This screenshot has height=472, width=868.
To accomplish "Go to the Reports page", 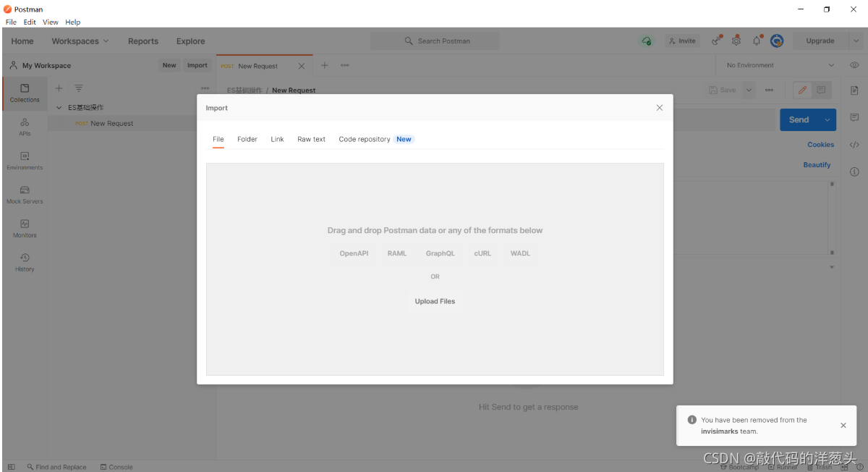I will point(143,41).
